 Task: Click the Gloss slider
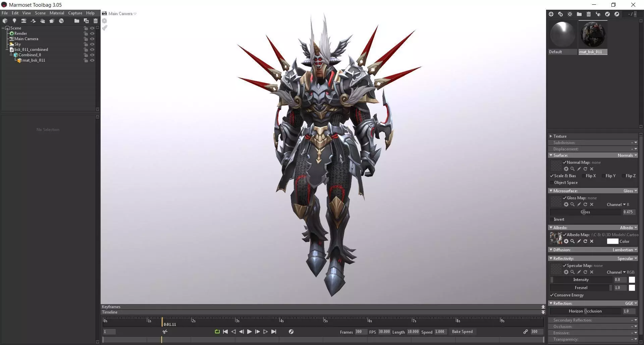click(x=586, y=212)
